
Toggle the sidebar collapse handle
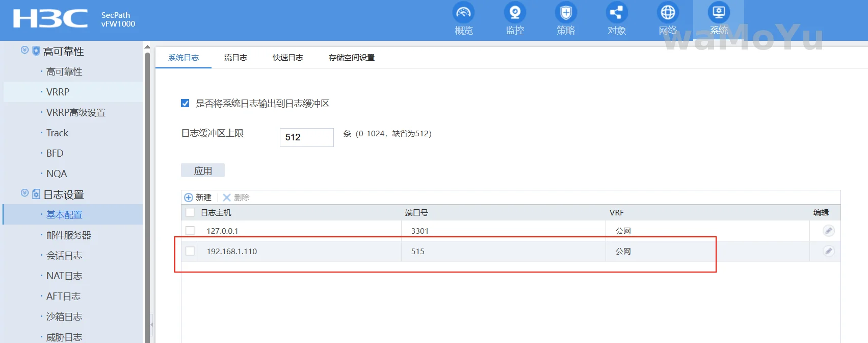click(x=151, y=324)
